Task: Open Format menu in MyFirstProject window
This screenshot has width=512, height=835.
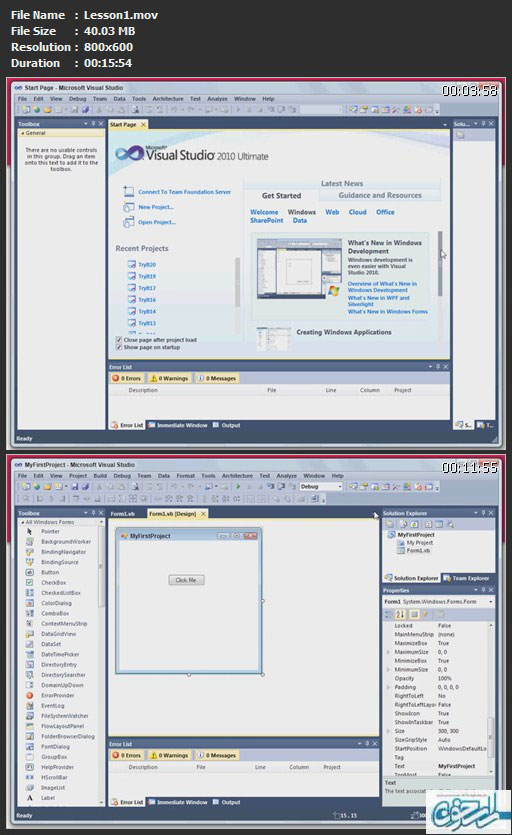Action: 185,476
